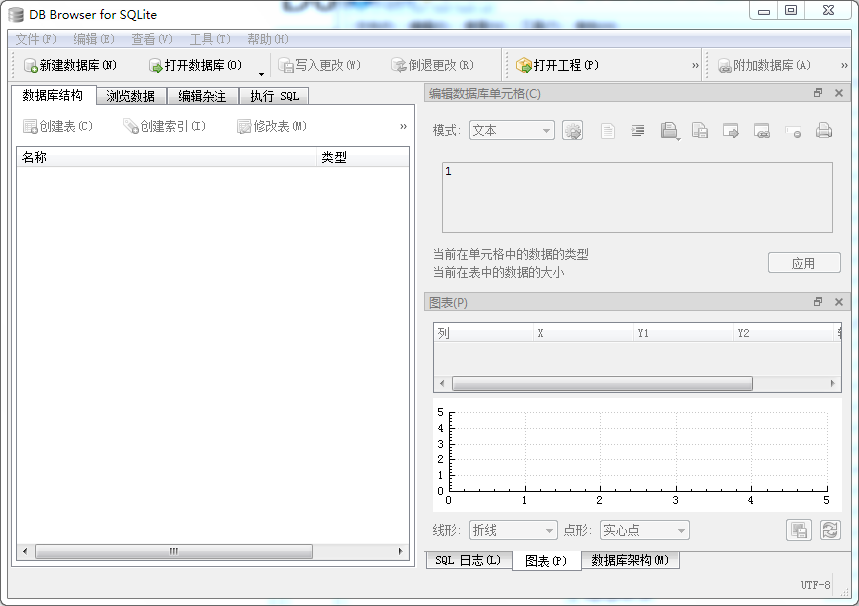The image size is (859, 606).
Task: Click Attach Database (附加数据库) toolbar button
Action: coord(764,65)
